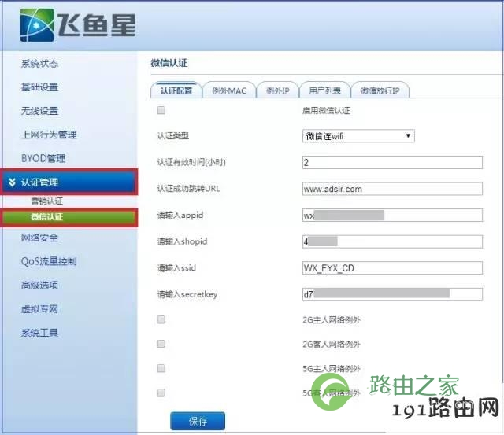Open BYOD管理 in the sidebar
This screenshot has width=504, height=435.
[x=43, y=158]
